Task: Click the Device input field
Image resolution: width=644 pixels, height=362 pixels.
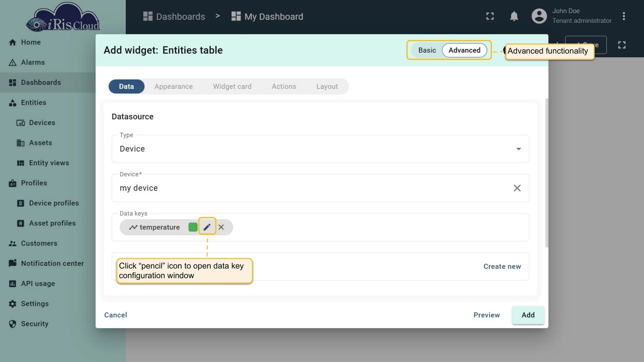Action: point(320,188)
